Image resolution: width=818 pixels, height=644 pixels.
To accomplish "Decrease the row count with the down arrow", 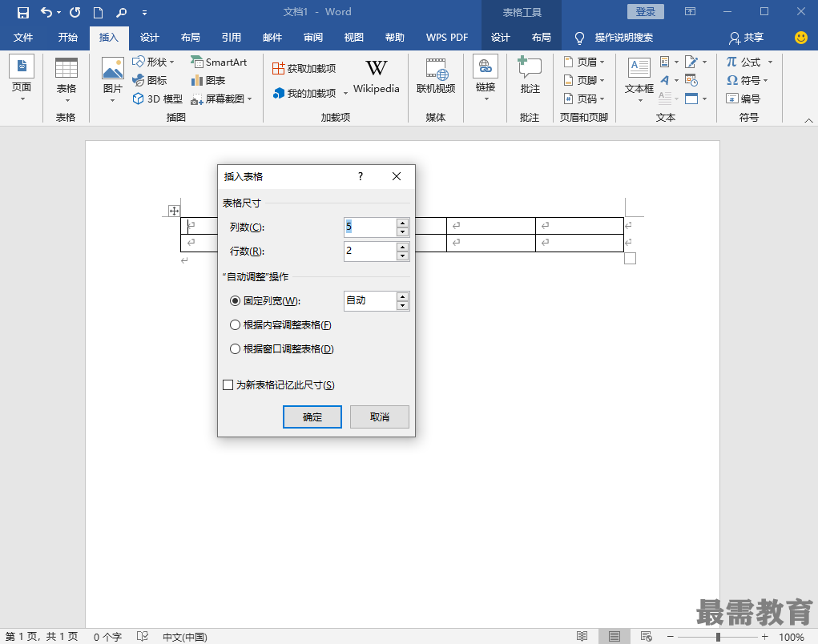I will coord(402,256).
